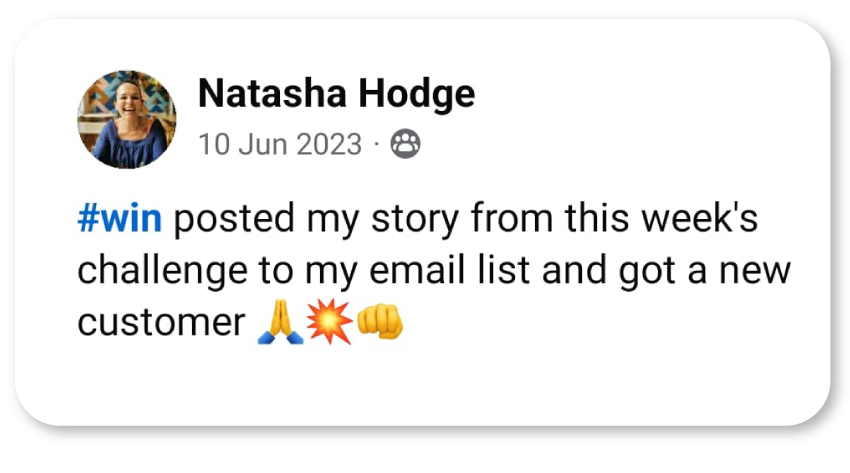The width and height of the screenshot is (850, 473).
Task: Click the word "challenge" in the post text
Action: click(163, 270)
